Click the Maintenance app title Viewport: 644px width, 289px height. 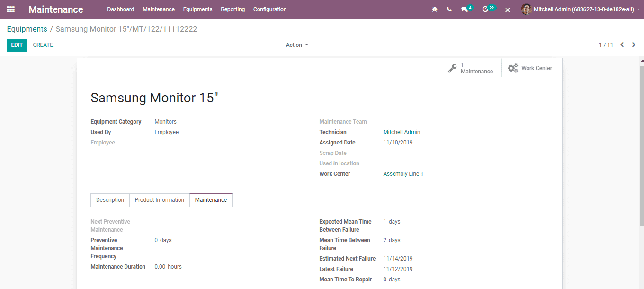coord(56,9)
